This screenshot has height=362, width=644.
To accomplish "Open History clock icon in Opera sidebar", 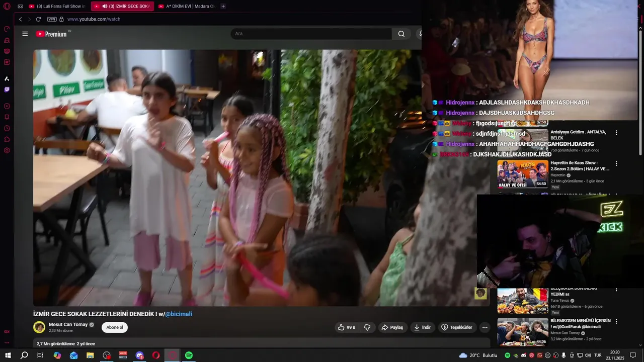I will click(7, 128).
